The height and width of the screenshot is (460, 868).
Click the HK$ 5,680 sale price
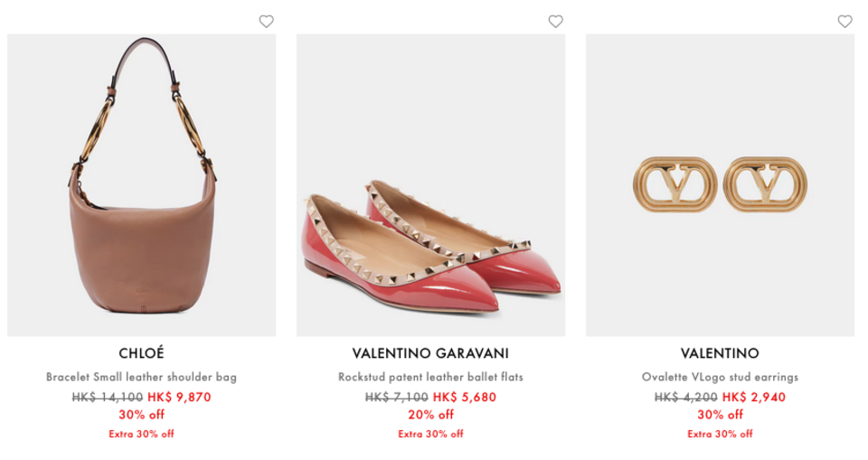coord(465,397)
